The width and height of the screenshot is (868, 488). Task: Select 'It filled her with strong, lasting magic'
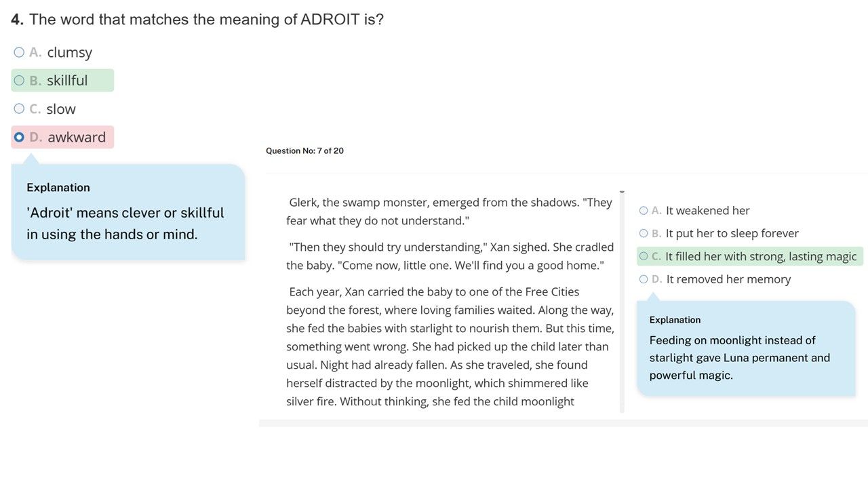(644, 257)
